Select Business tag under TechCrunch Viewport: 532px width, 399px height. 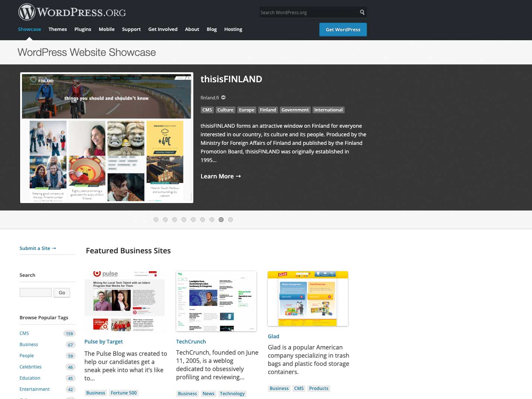[187, 394]
